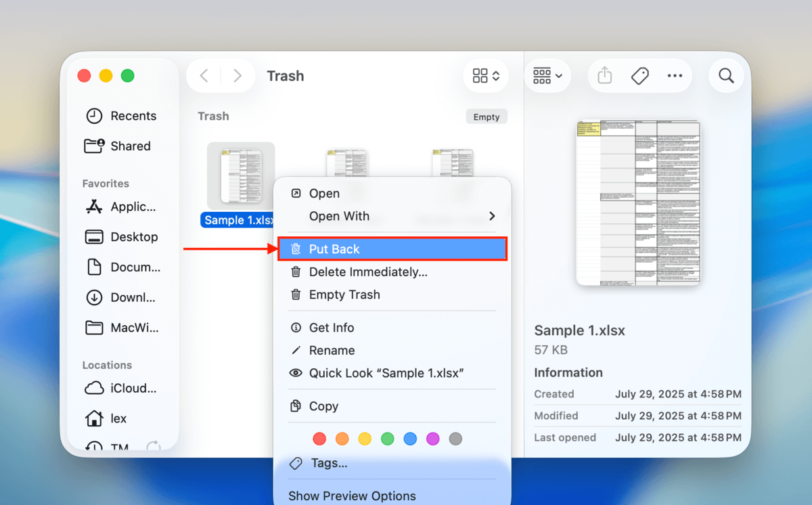
Task: Click the Share icon in toolbar
Action: click(x=604, y=75)
